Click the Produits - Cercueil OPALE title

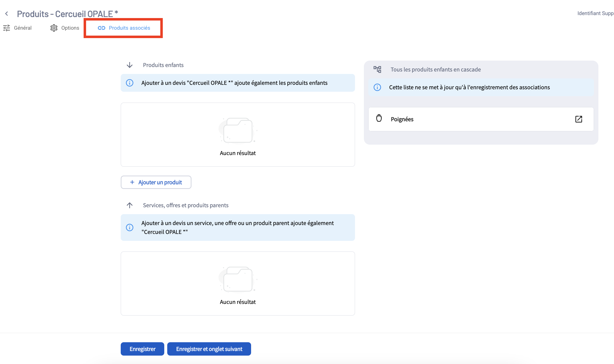[x=68, y=14]
